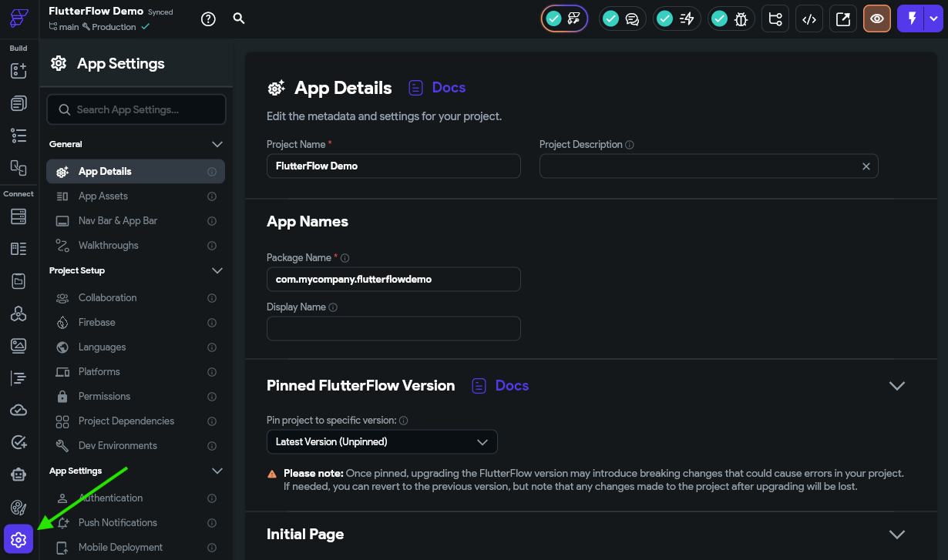Open Permissions settings
This screenshot has width=948, height=560.
pos(136,397)
